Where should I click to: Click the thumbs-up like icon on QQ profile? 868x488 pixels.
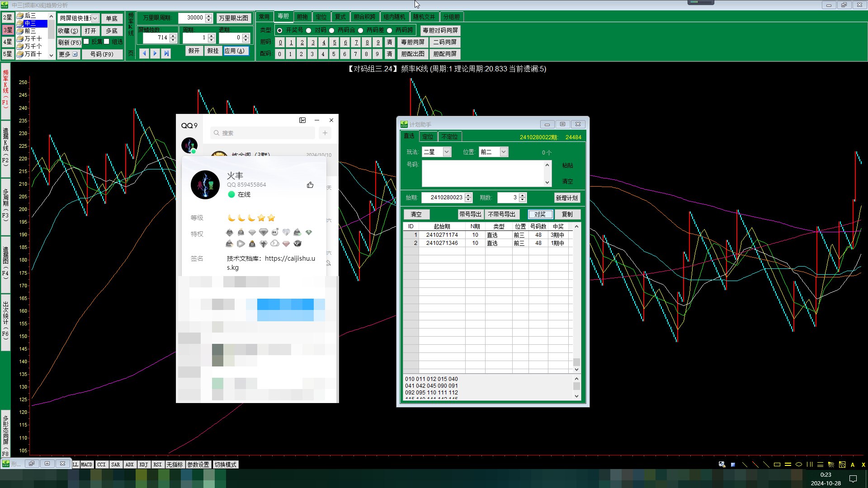(310, 185)
